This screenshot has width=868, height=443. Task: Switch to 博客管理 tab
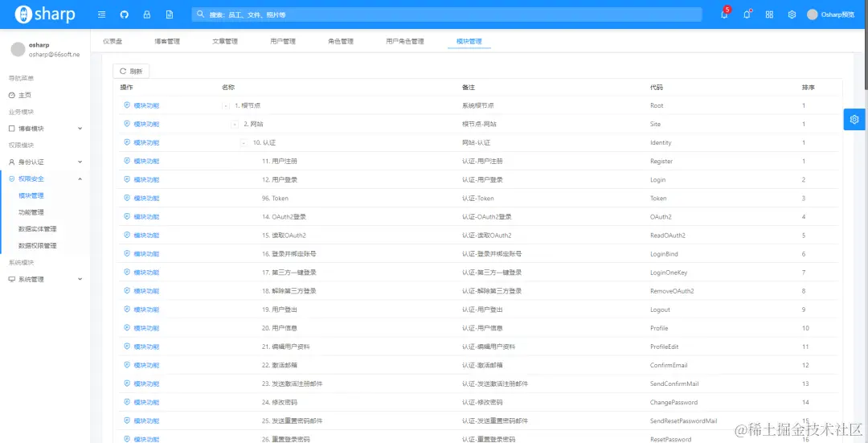(167, 41)
